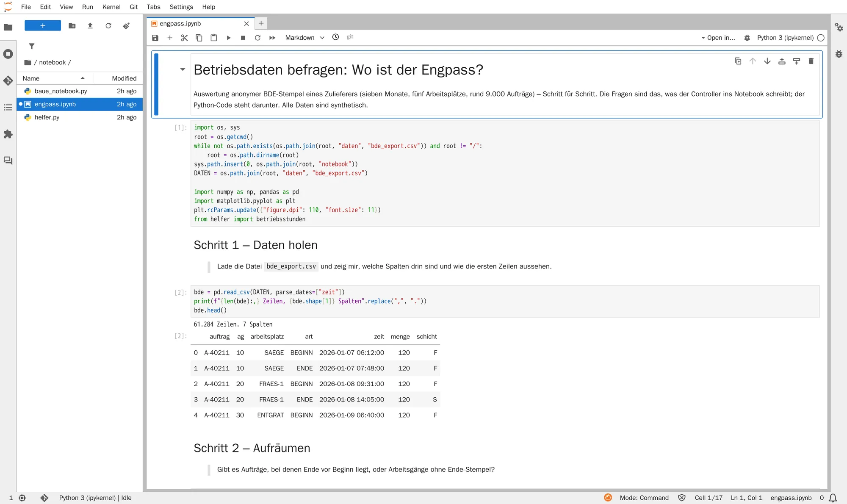Open the File menu
Image resolution: width=847 pixels, height=504 pixels.
point(26,7)
